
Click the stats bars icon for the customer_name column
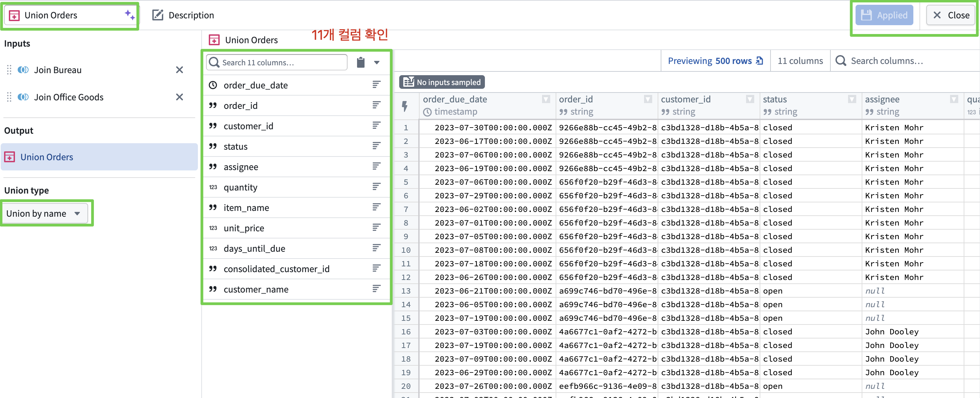376,289
